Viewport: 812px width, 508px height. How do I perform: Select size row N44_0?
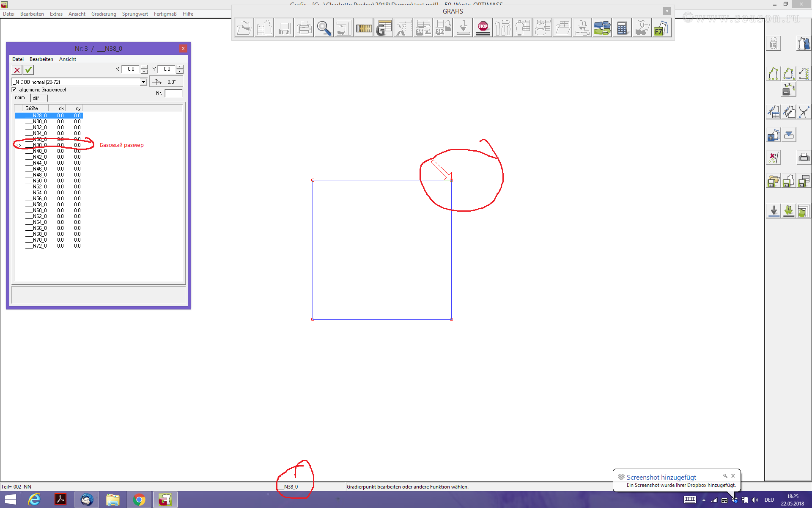point(40,163)
